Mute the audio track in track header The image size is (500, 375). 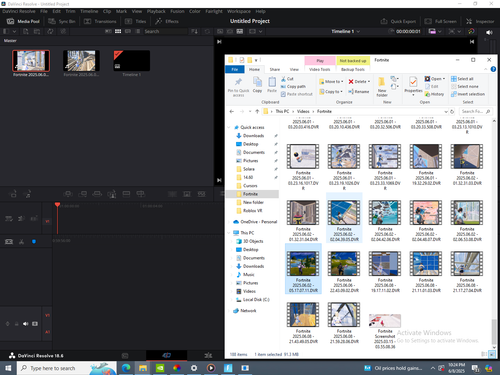(26, 324)
